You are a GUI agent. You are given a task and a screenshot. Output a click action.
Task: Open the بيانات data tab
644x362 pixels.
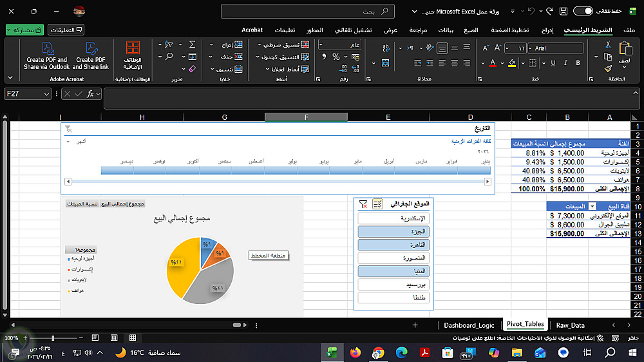point(446,30)
